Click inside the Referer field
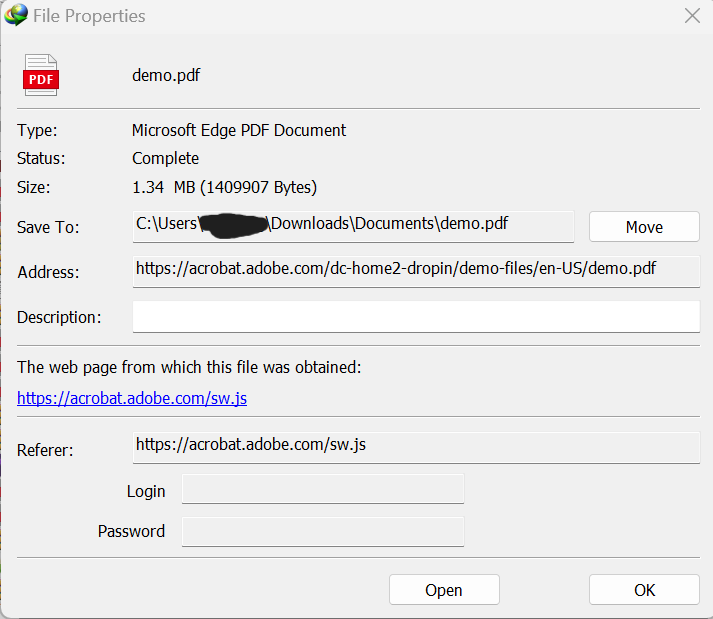This screenshot has height=619, width=713. (x=416, y=446)
